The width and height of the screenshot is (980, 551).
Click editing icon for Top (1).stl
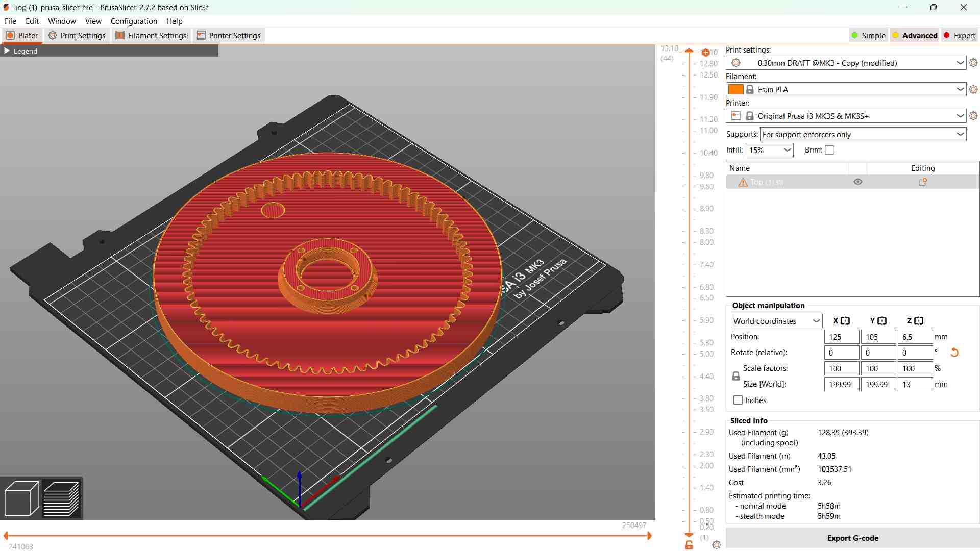tap(922, 182)
